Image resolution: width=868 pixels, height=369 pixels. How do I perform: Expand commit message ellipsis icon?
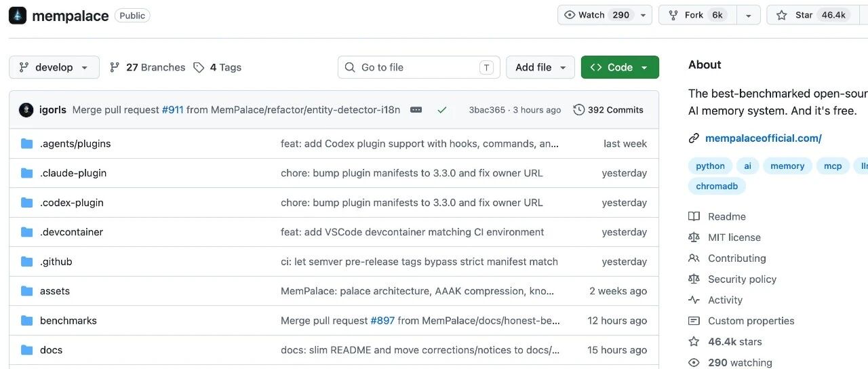pyautogui.click(x=416, y=110)
